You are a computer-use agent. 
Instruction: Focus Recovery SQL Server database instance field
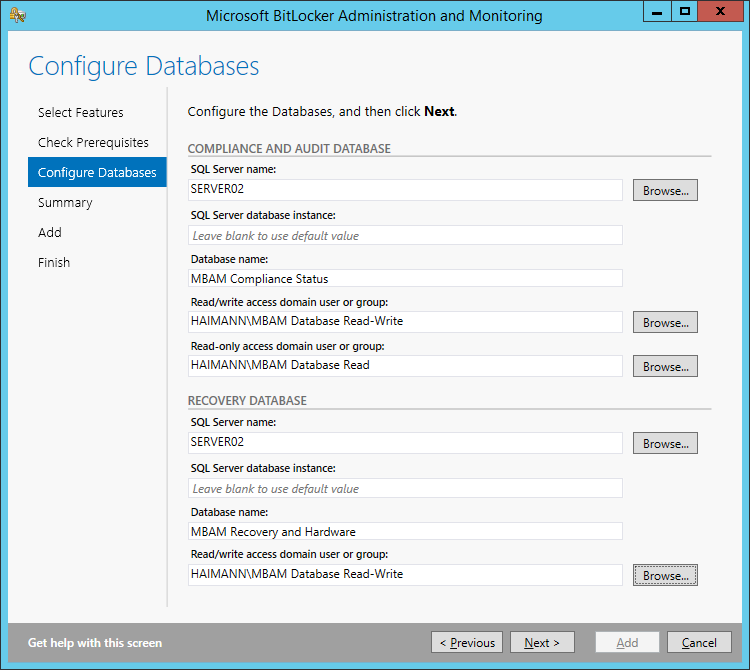405,488
